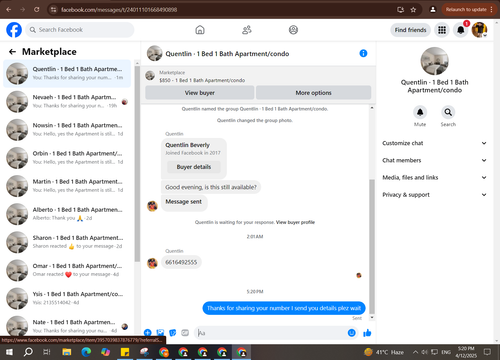Open Buyer details for Quentlin Beverly
The width and height of the screenshot is (500, 360).
point(194,167)
